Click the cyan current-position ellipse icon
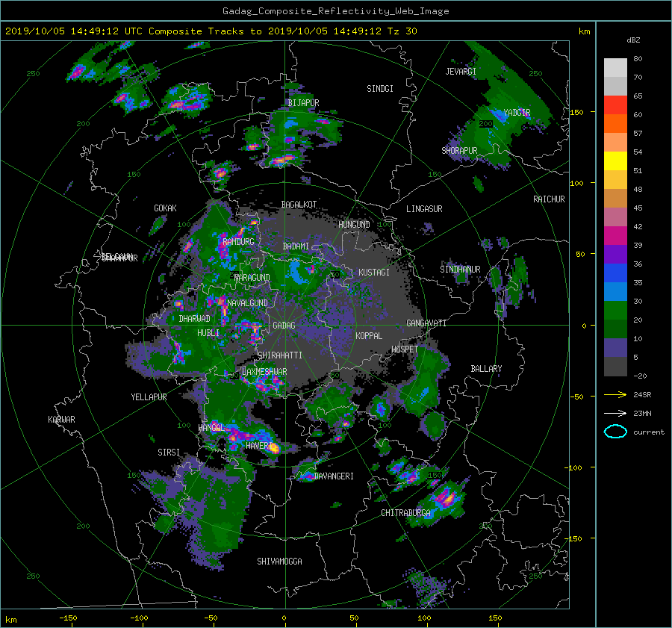The height and width of the screenshot is (628, 672). pyautogui.click(x=615, y=432)
